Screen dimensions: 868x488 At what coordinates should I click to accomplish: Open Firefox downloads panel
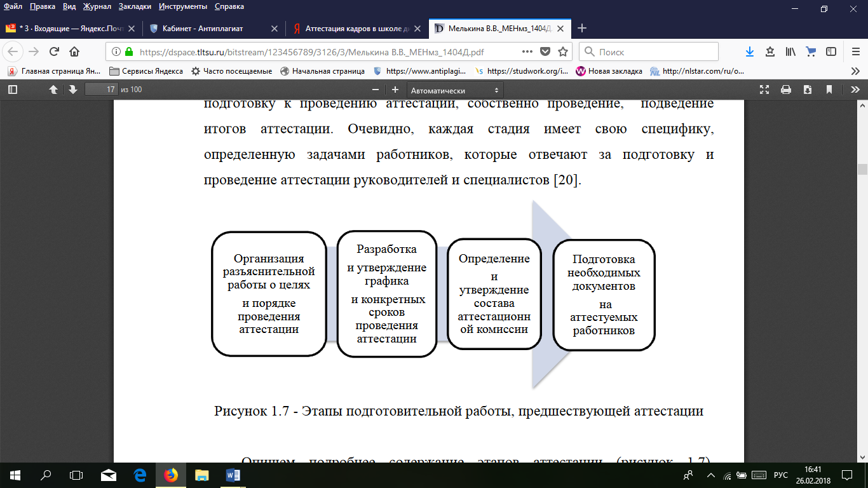click(750, 52)
